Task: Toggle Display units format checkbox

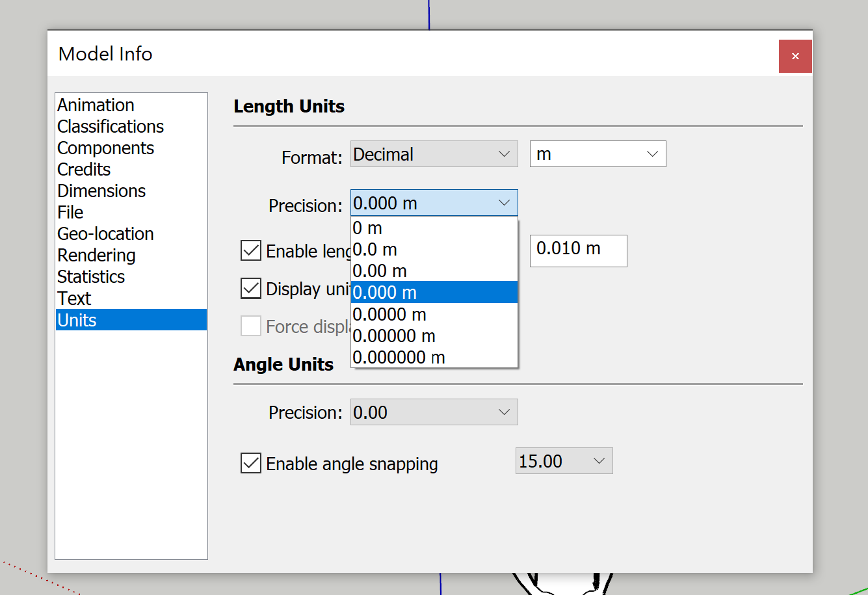Action: click(251, 288)
